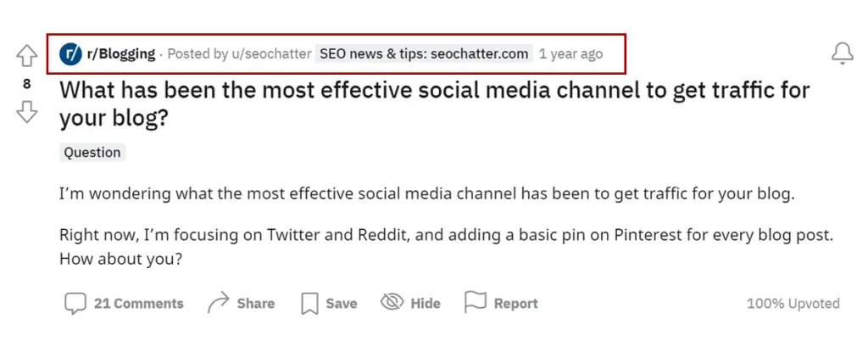868x358 pixels.
Task: Open the r/Blogging subreddit link
Action: [121, 53]
